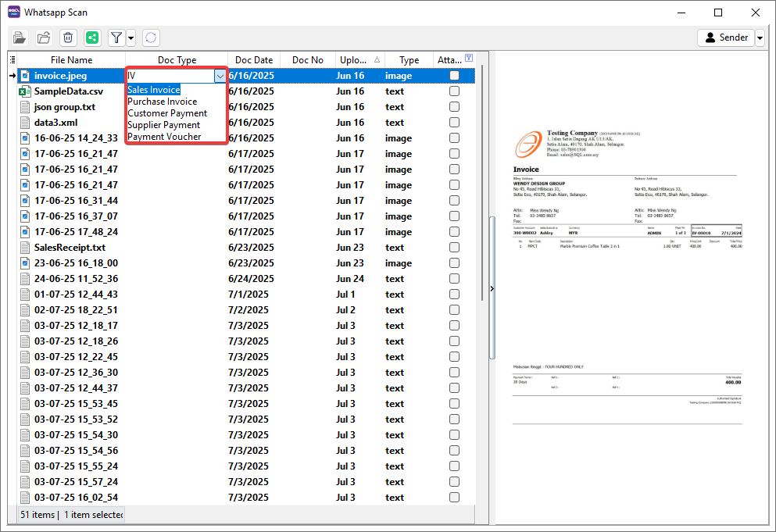This screenshot has width=776, height=532.
Task: Tick the attach checkbox for invoice.jpeg
Action: (x=454, y=76)
